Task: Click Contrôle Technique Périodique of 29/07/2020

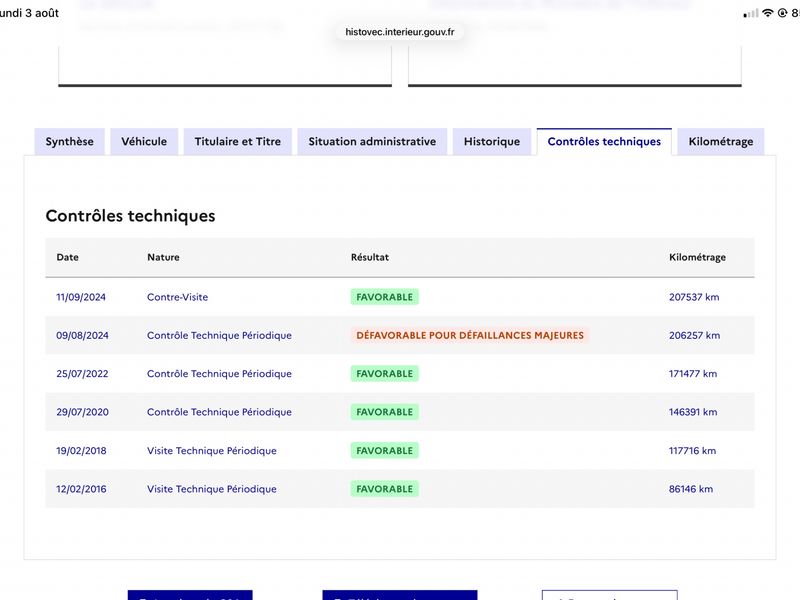Action: point(219,412)
